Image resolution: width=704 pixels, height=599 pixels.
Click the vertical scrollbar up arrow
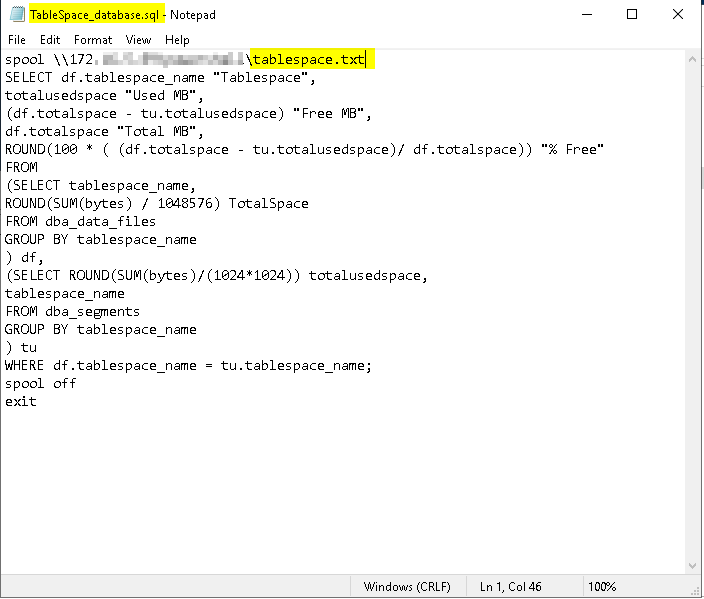[694, 58]
